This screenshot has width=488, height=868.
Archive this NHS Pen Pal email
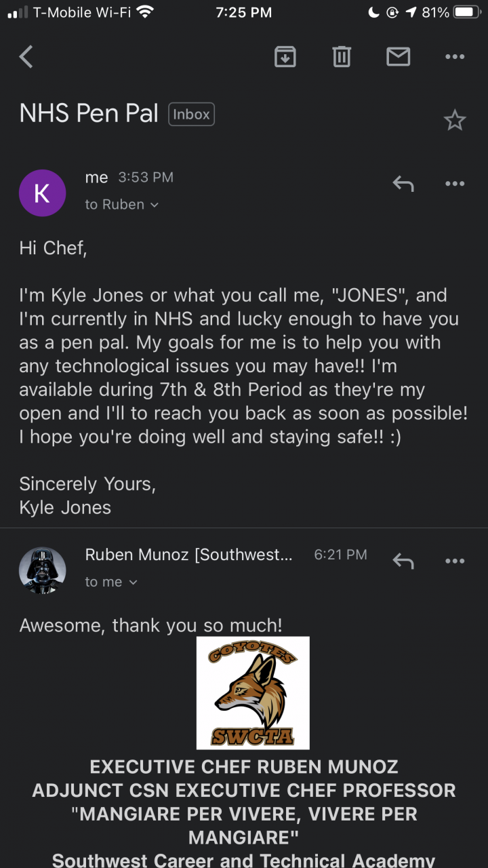[x=285, y=57]
